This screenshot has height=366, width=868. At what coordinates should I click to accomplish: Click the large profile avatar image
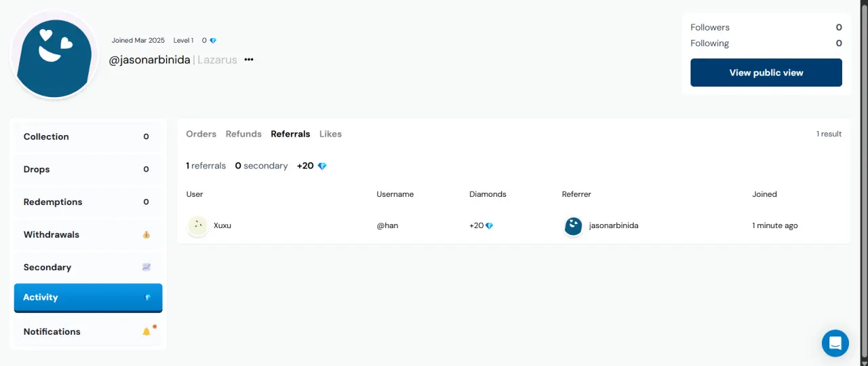click(x=55, y=54)
